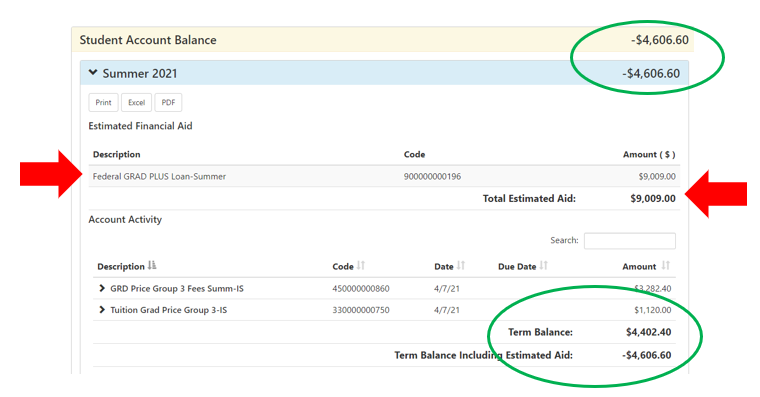Select the Federal GRAD PLUS Loan-Summer row

384,176
